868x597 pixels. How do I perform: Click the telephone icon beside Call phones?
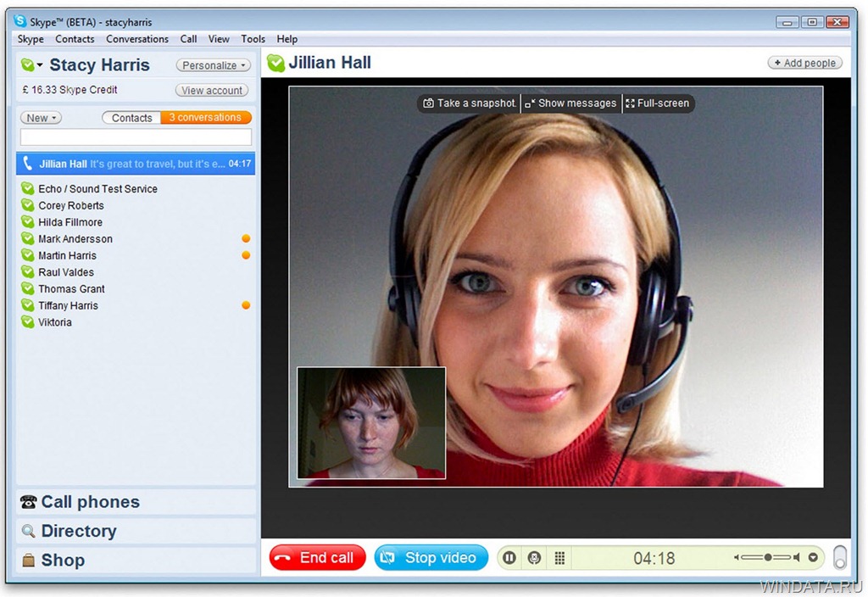click(28, 502)
